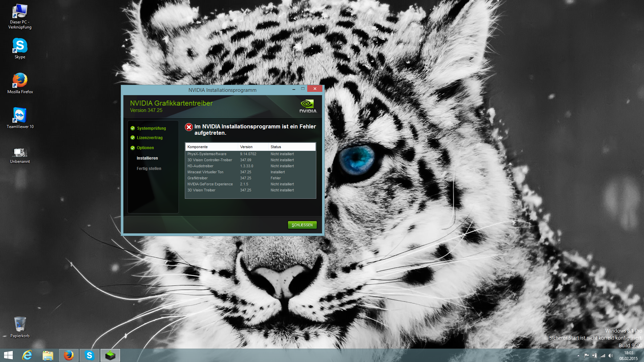Open Dieser PC desktop shortcut

point(20,17)
